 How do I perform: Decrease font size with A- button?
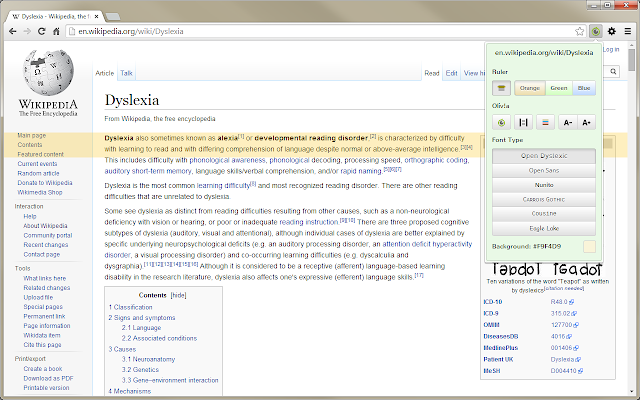[x=567, y=122]
